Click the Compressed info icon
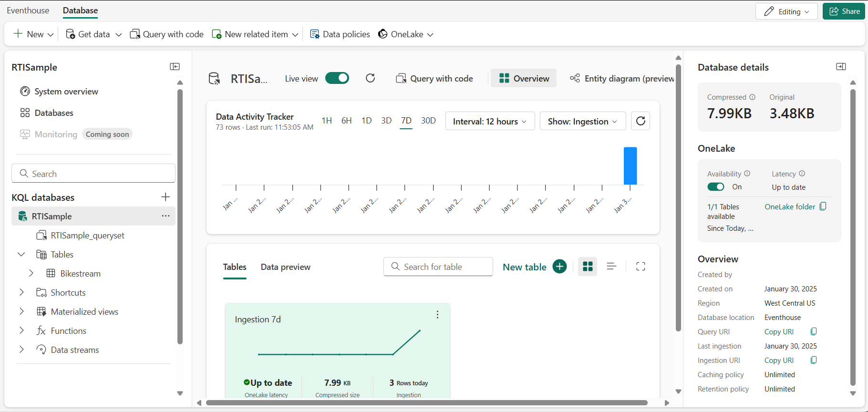This screenshot has height=412, width=868. (752, 97)
